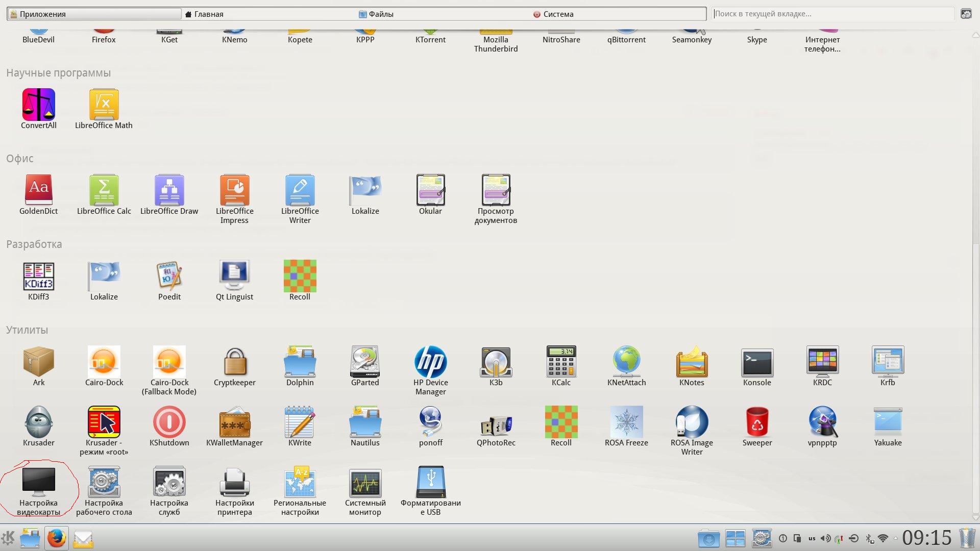
Task: Switch to the Главная tab
Action: click(208, 14)
